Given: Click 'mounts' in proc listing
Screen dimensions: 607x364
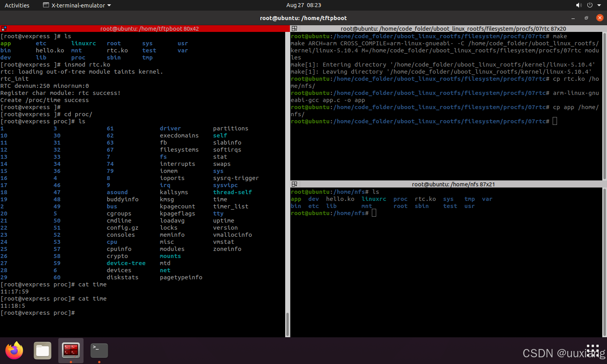Looking at the screenshot, I should (x=171, y=256).
